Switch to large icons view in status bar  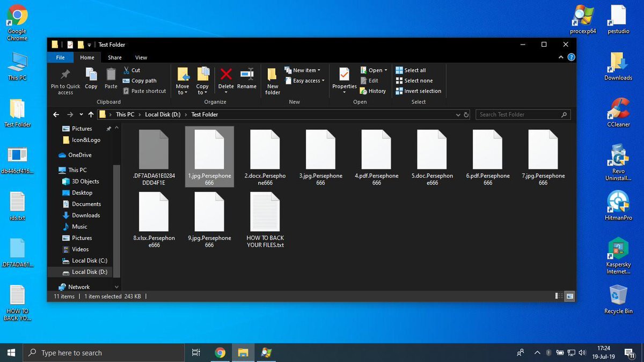coord(569,296)
